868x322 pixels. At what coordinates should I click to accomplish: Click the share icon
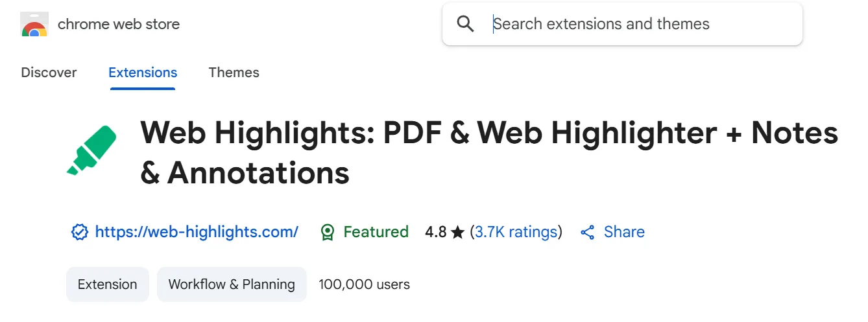[x=588, y=232]
